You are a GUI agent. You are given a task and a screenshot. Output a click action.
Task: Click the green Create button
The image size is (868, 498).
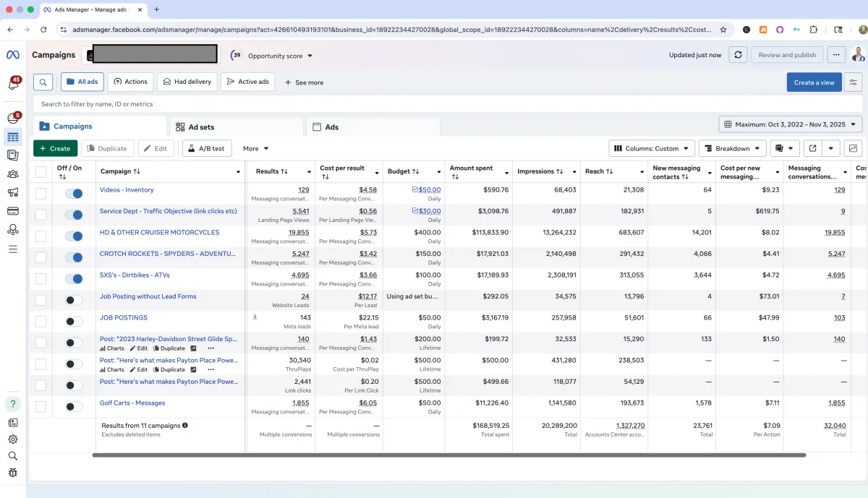click(x=55, y=148)
